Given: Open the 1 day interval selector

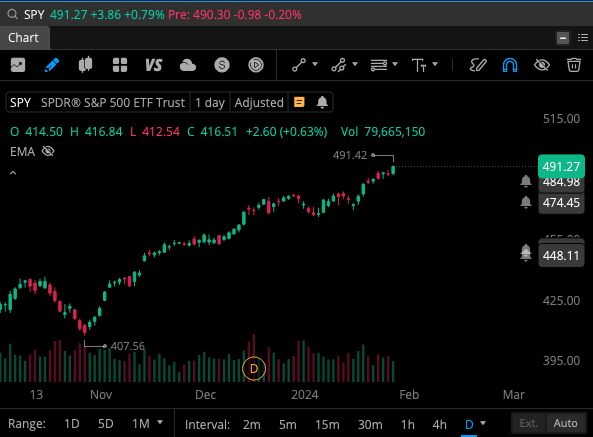Looking at the screenshot, I should tap(210, 102).
